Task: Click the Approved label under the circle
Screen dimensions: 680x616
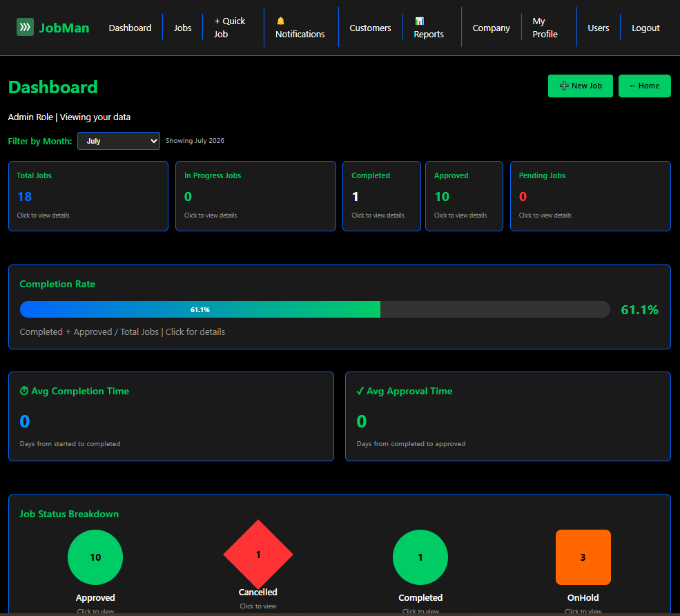Action: point(95,598)
